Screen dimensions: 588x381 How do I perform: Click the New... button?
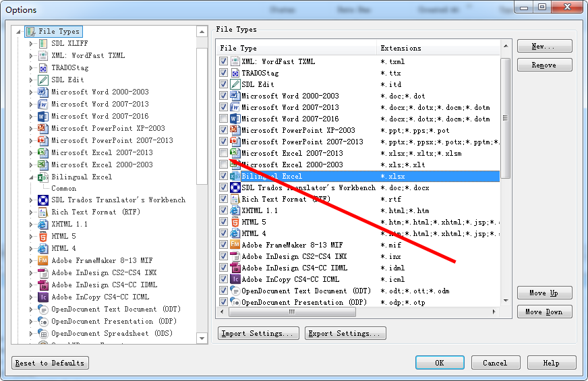pos(544,46)
